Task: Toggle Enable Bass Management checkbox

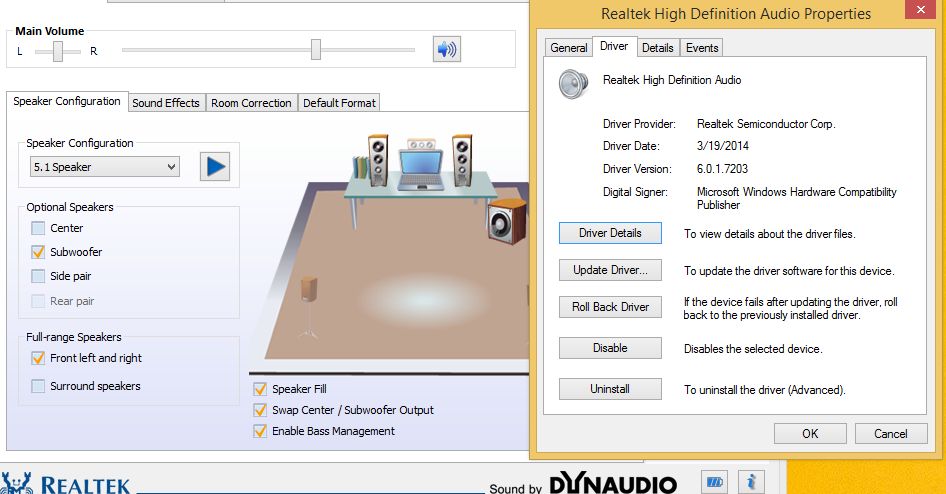Action: click(x=260, y=431)
